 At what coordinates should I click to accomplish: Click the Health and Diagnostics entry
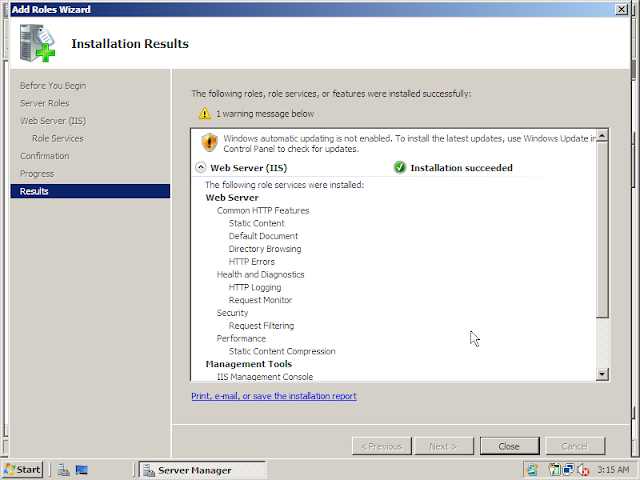pos(260,275)
